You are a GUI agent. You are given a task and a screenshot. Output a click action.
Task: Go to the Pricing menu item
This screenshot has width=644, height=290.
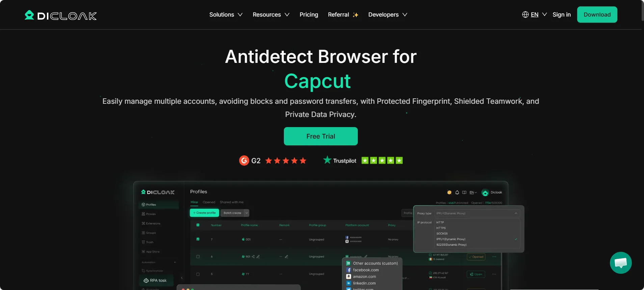[308, 15]
